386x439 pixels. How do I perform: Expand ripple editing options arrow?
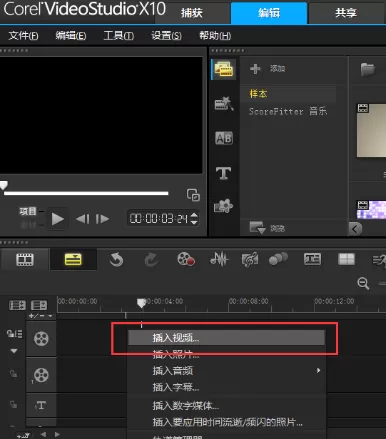pos(14,351)
